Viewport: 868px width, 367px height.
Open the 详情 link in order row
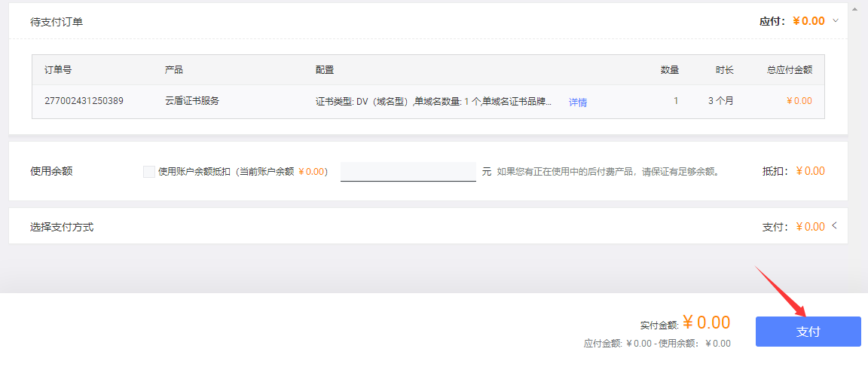(x=578, y=102)
